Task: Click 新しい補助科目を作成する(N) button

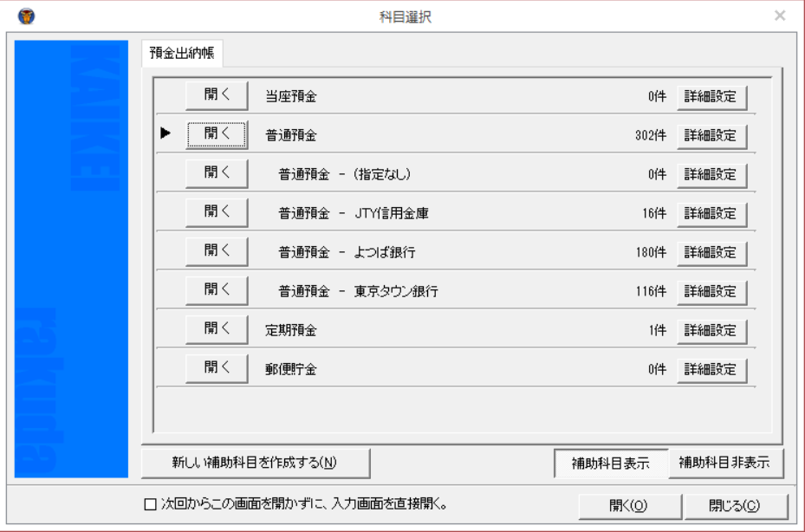Action: point(256,463)
